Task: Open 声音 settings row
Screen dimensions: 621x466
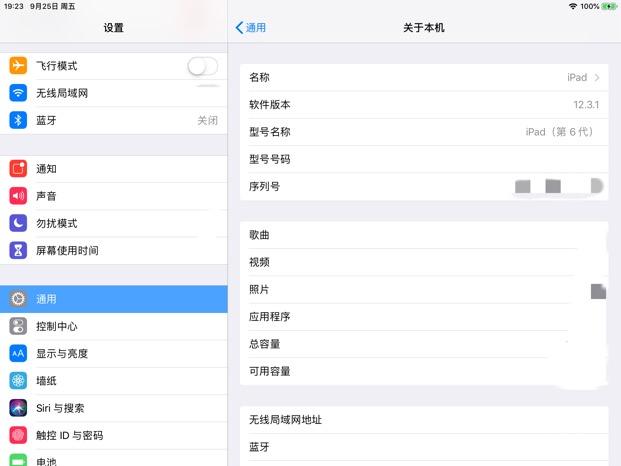Action: (x=114, y=196)
